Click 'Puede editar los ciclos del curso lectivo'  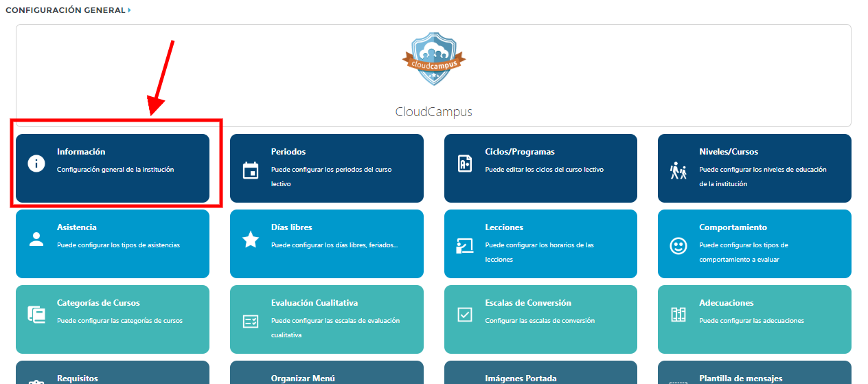[545, 169]
